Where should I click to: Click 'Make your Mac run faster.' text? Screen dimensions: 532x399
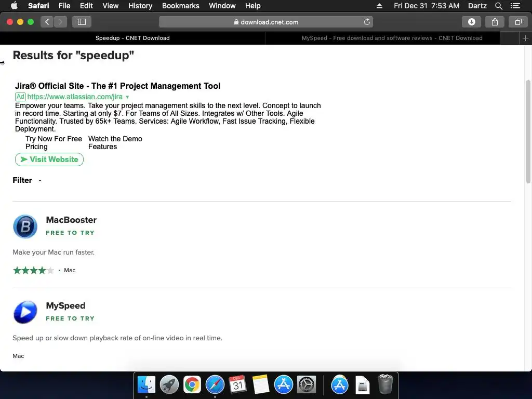(54, 252)
